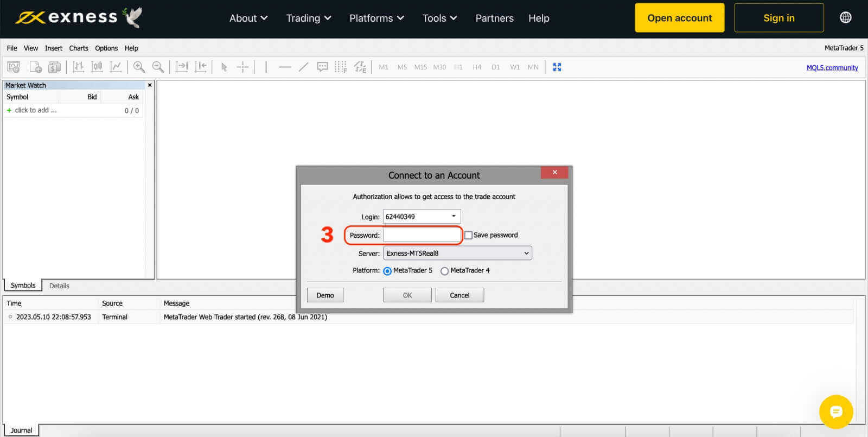The image size is (868, 437).
Task: Open the live chat bubble
Action: (836, 411)
